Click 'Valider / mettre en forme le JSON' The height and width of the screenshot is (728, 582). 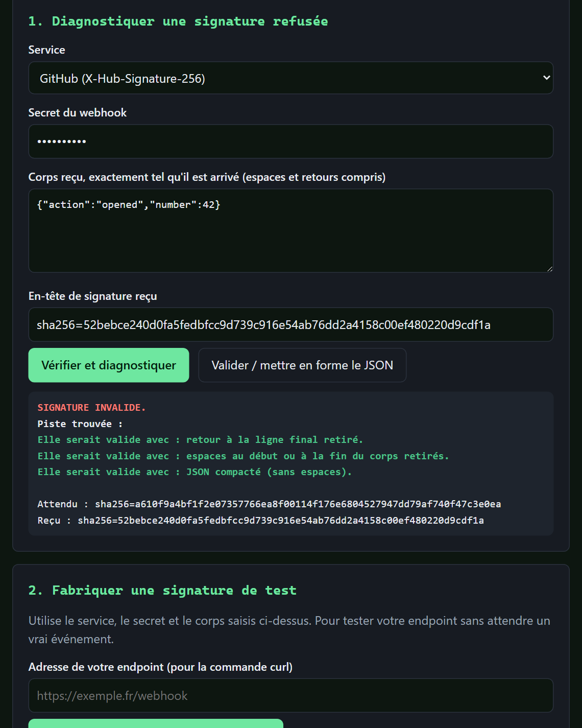click(302, 365)
